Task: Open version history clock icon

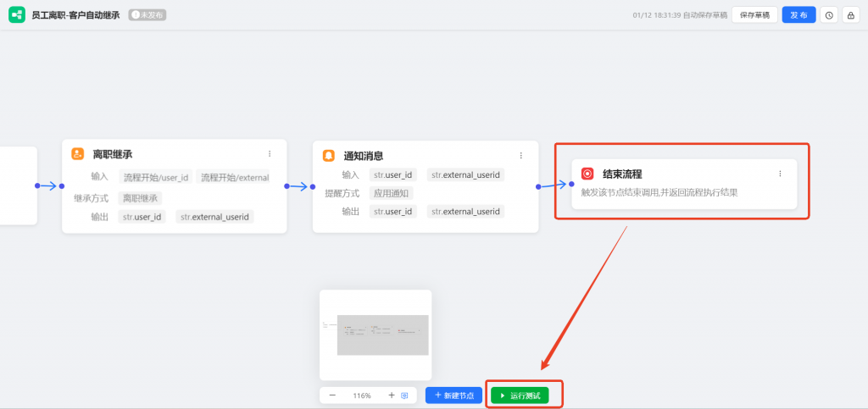Action: click(x=829, y=15)
